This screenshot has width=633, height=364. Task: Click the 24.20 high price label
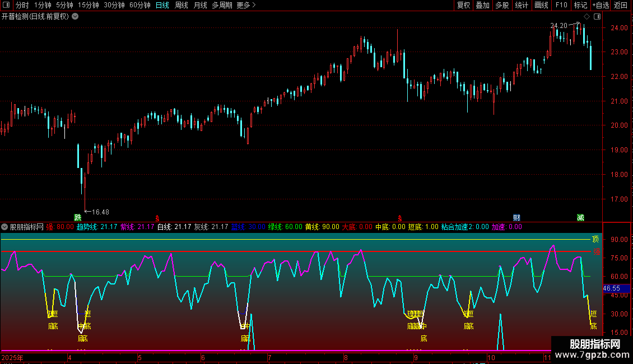coord(558,25)
